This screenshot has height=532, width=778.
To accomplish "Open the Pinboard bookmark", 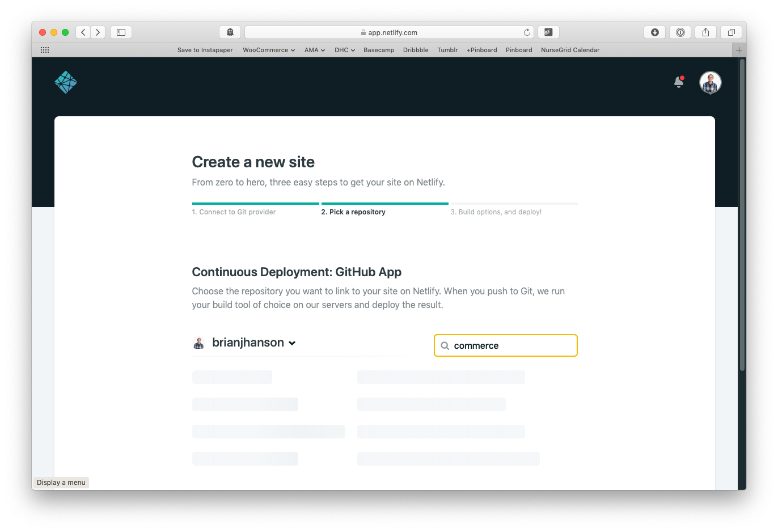I will [x=519, y=50].
